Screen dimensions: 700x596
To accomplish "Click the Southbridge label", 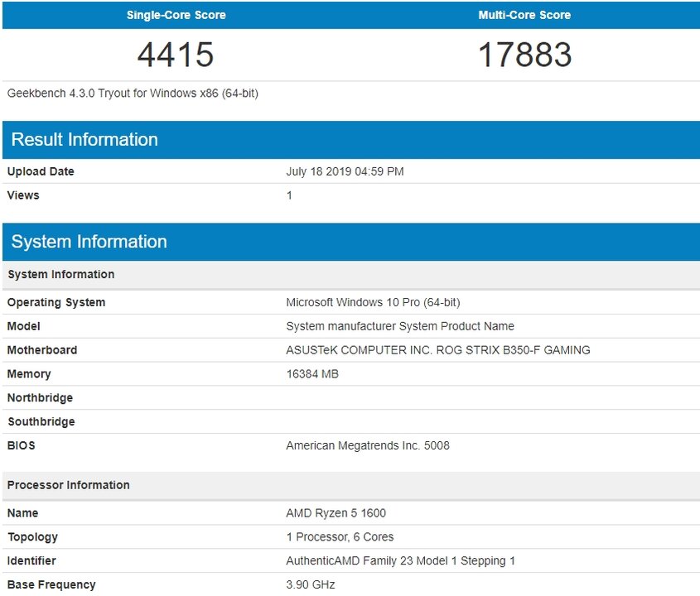I will 41,422.
